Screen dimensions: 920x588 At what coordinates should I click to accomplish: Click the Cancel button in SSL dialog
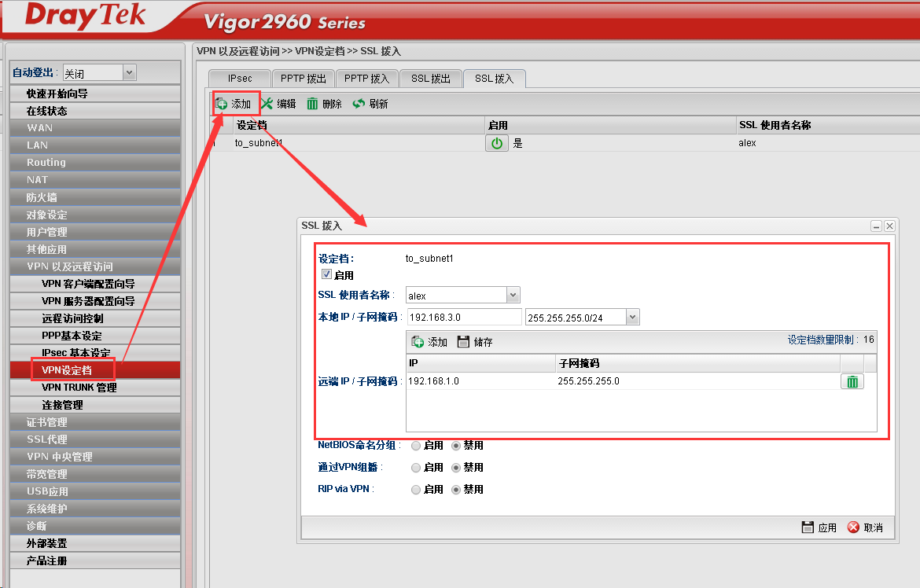pyautogui.click(x=865, y=527)
